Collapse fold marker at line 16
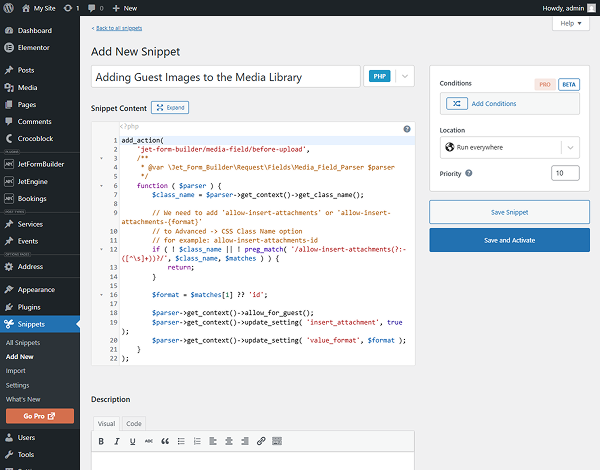The width and height of the screenshot is (600, 470). pos(101,295)
